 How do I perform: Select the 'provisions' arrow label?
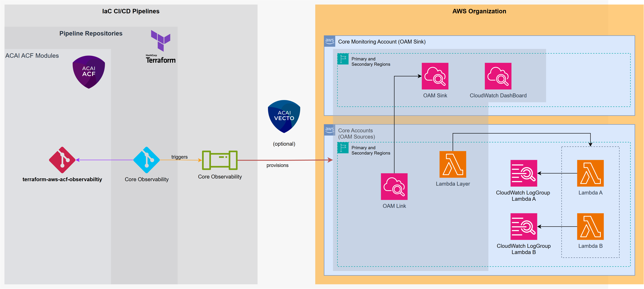(277, 165)
